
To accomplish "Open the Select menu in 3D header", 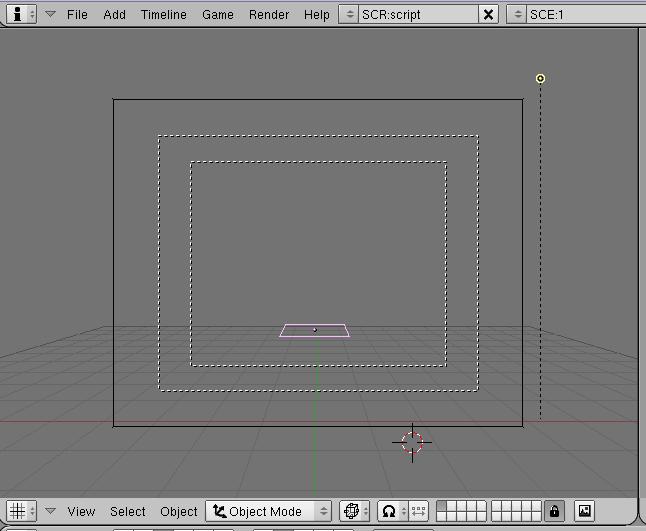I will 128,511.
